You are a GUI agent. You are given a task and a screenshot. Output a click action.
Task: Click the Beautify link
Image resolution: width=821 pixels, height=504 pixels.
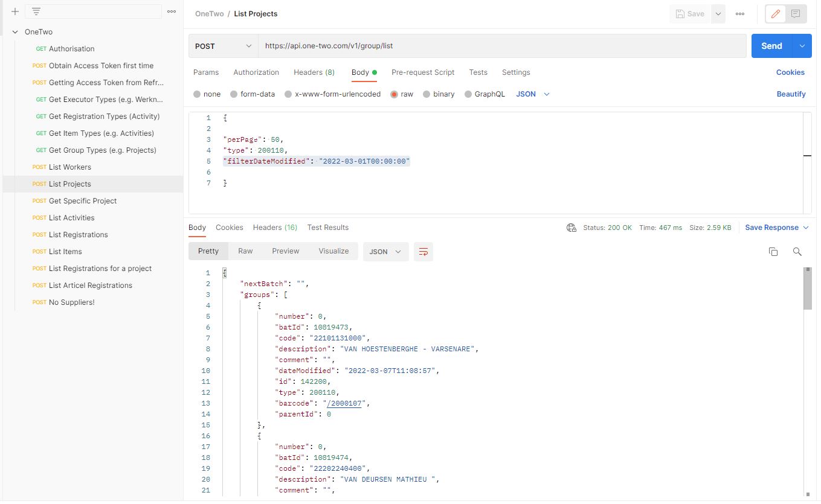[x=791, y=94]
